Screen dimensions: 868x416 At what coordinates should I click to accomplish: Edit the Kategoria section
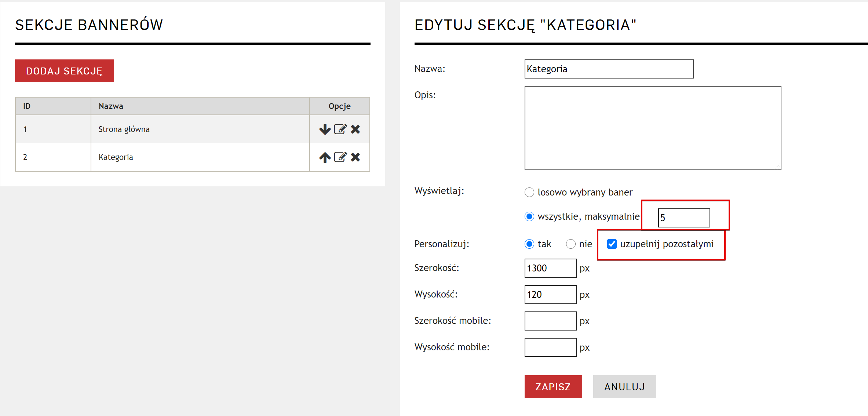coord(340,157)
